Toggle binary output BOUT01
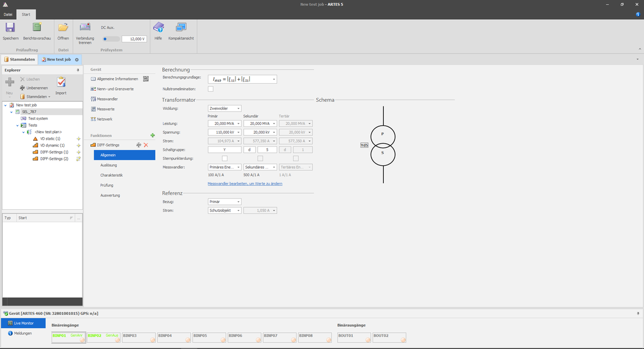The image size is (644, 349). (x=354, y=337)
